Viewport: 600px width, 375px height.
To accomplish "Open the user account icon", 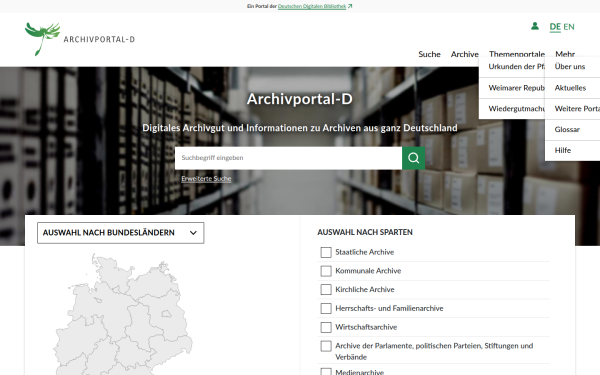I will pos(535,26).
